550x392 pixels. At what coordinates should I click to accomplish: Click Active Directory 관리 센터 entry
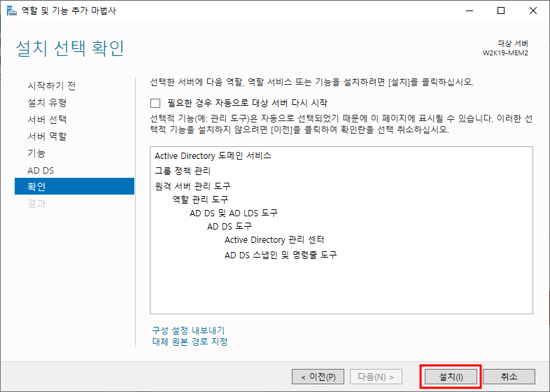(x=274, y=239)
